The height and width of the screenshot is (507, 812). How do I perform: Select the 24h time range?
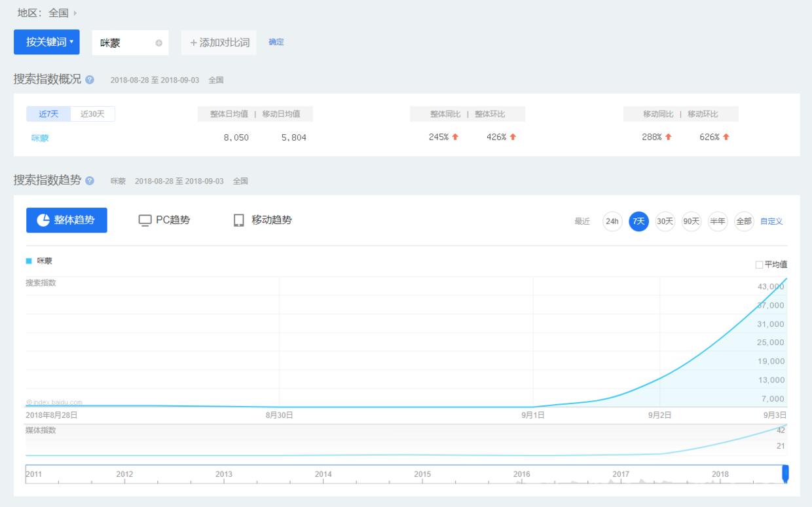612,221
